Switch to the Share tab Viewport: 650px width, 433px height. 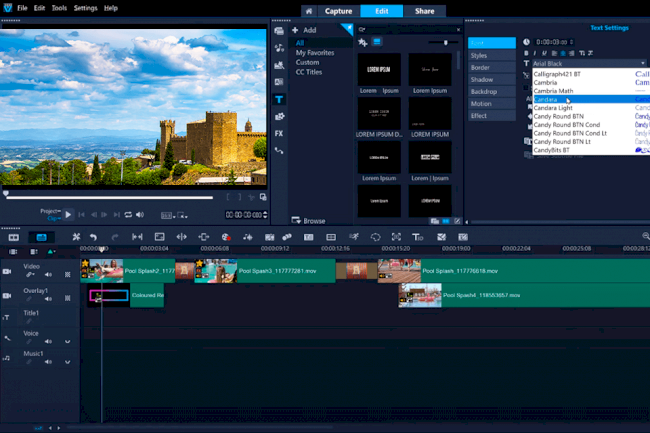424,11
